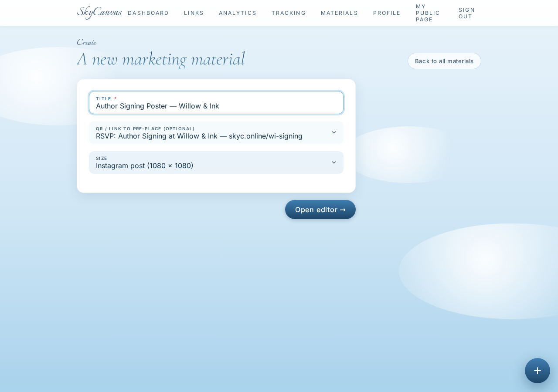
Task: Click Back to all materials button
Action: click(x=444, y=61)
